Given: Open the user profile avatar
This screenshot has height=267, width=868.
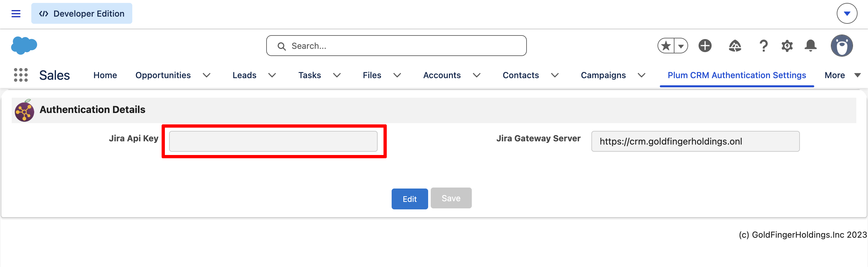Looking at the screenshot, I should point(841,46).
